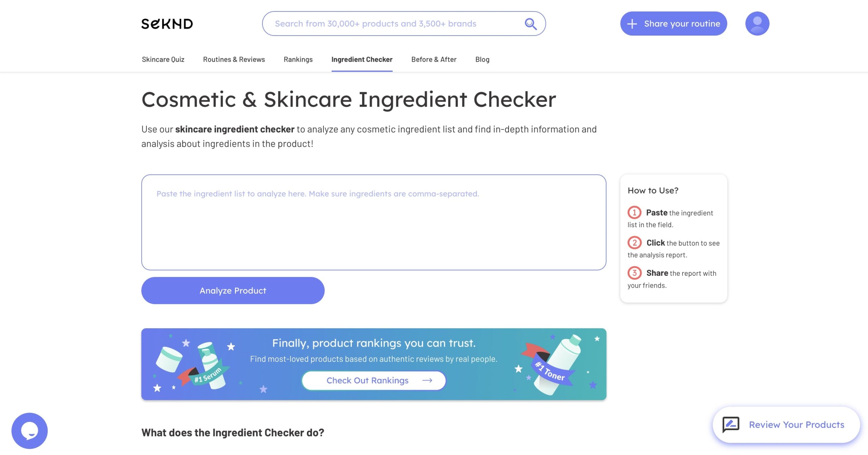Viewport: 868px width, 455px height.
Task: Click the product and brand search field
Action: [x=404, y=23]
